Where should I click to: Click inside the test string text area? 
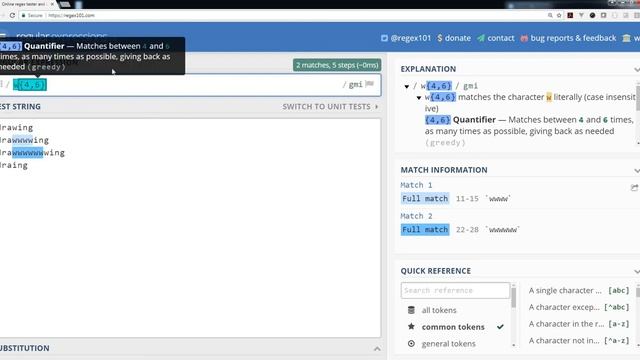pos(190,228)
